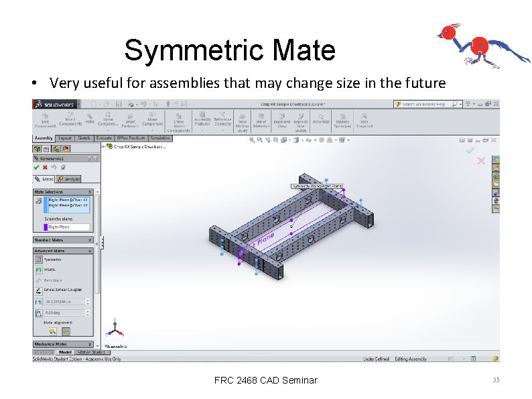The width and height of the screenshot is (532, 399).
Task: Click the Explode Line Sketch icon
Action: 301,116
